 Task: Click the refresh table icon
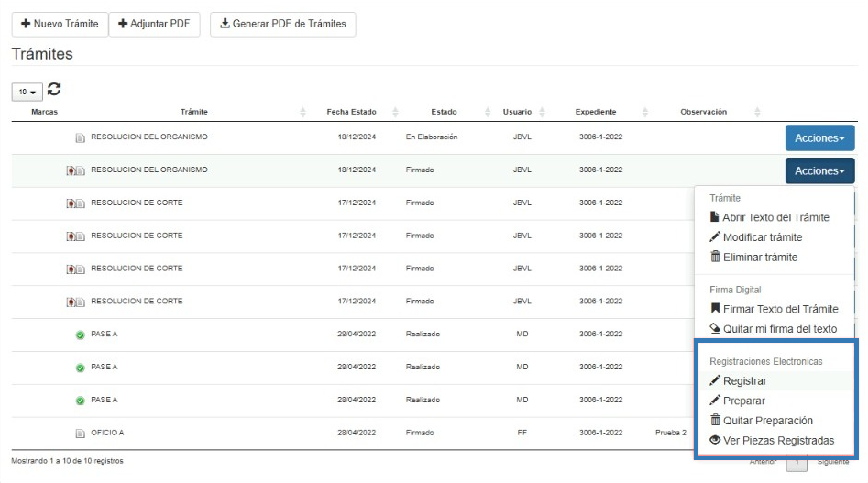coord(54,90)
